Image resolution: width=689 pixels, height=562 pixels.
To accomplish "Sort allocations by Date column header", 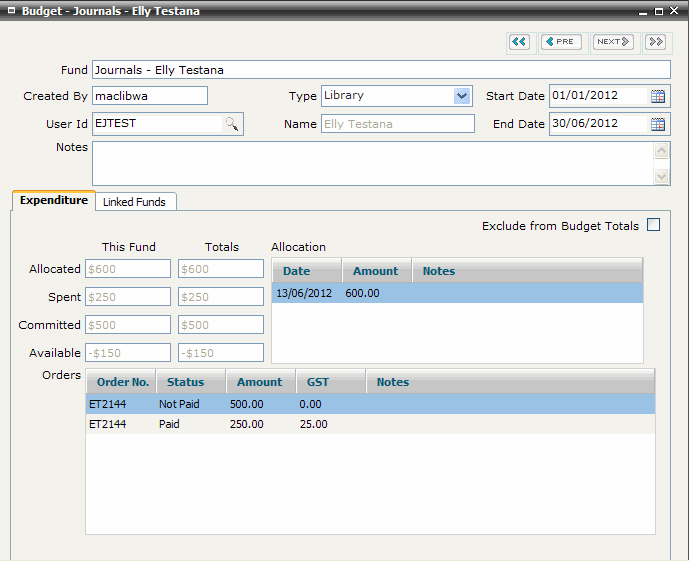I will coord(296,271).
